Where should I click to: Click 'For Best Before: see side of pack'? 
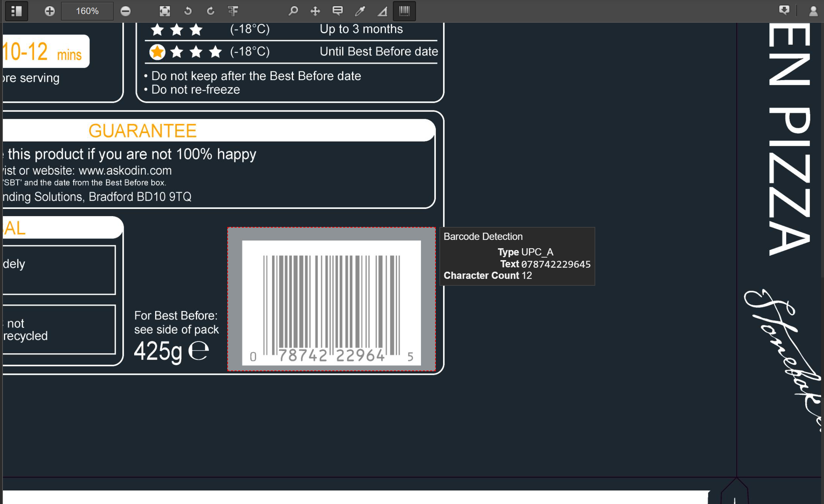[x=176, y=323]
